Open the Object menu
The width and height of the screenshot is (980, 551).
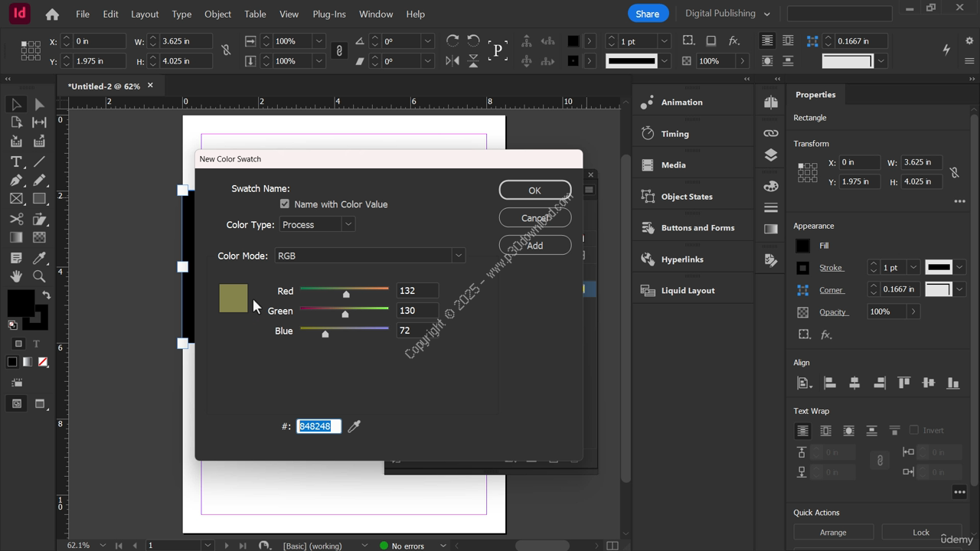pyautogui.click(x=217, y=14)
